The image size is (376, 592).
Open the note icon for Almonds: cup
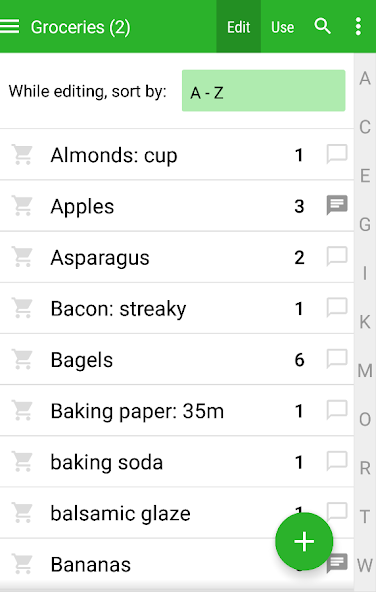point(337,154)
